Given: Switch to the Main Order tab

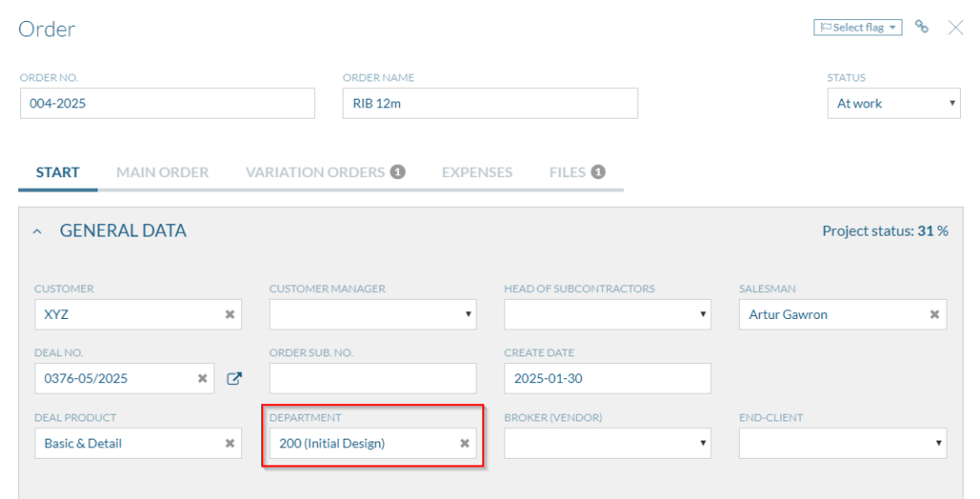Looking at the screenshot, I should (x=163, y=172).
